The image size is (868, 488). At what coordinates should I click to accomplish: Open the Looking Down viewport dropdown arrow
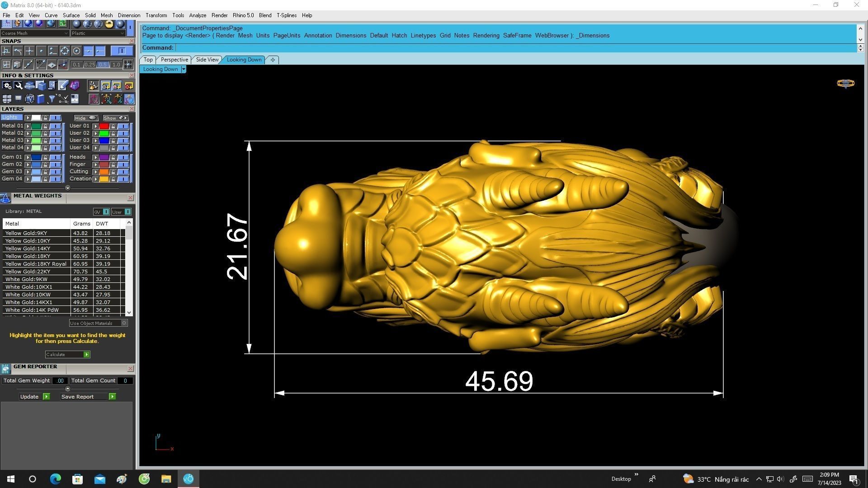[184, 69]
